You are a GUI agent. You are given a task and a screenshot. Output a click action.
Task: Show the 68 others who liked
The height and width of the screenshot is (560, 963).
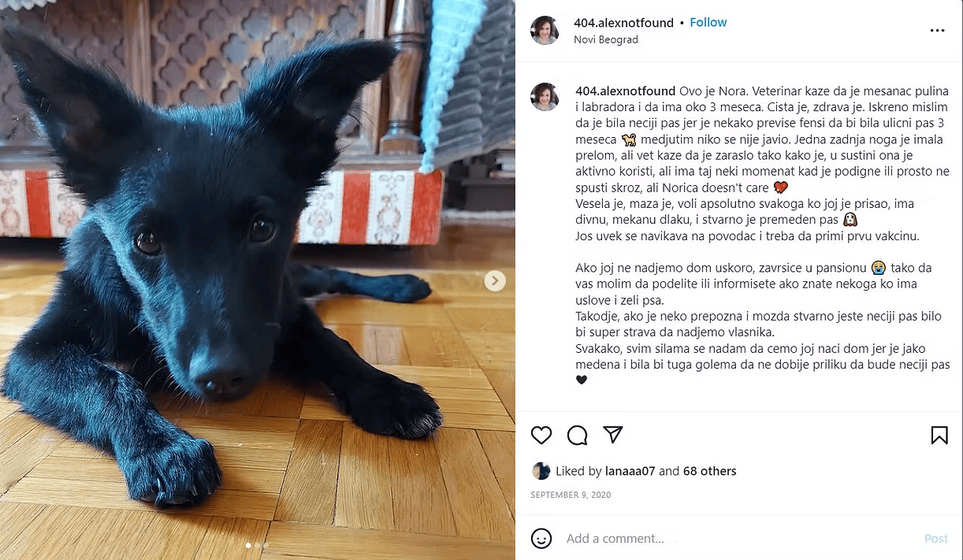[x=709, y=471]
